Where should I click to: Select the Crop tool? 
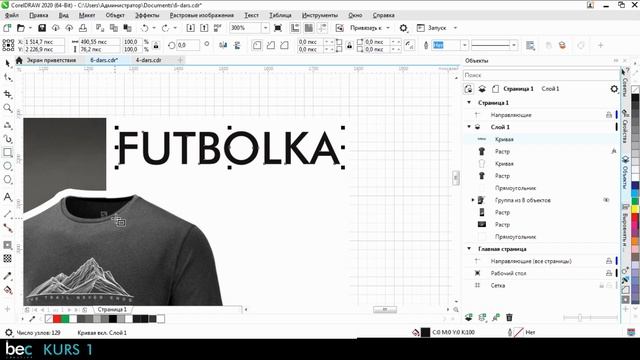click(x=7, y=94)
